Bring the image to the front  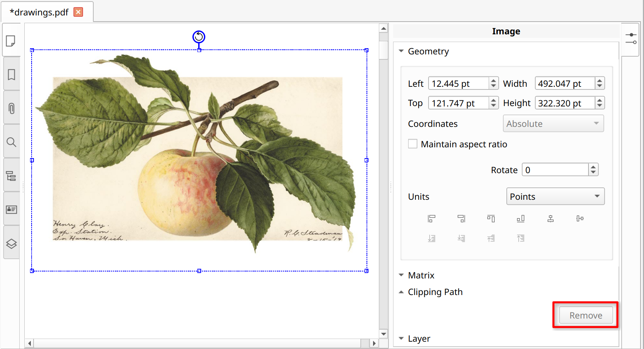(x=521, y=238)
